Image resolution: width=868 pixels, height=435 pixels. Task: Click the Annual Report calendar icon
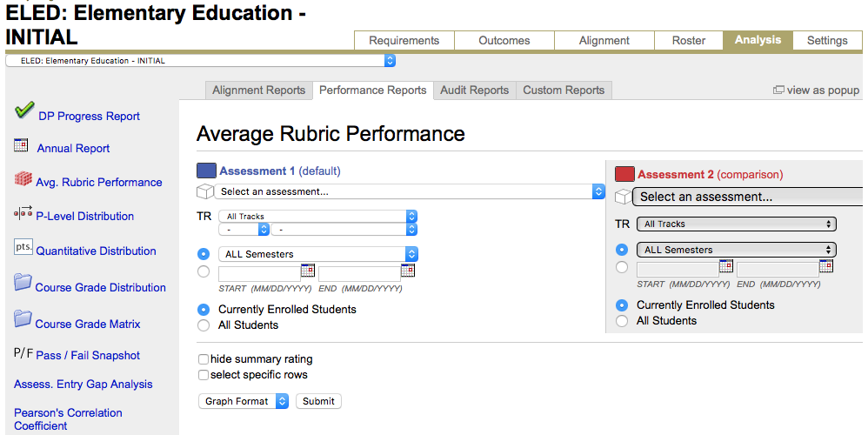point(22,146)
